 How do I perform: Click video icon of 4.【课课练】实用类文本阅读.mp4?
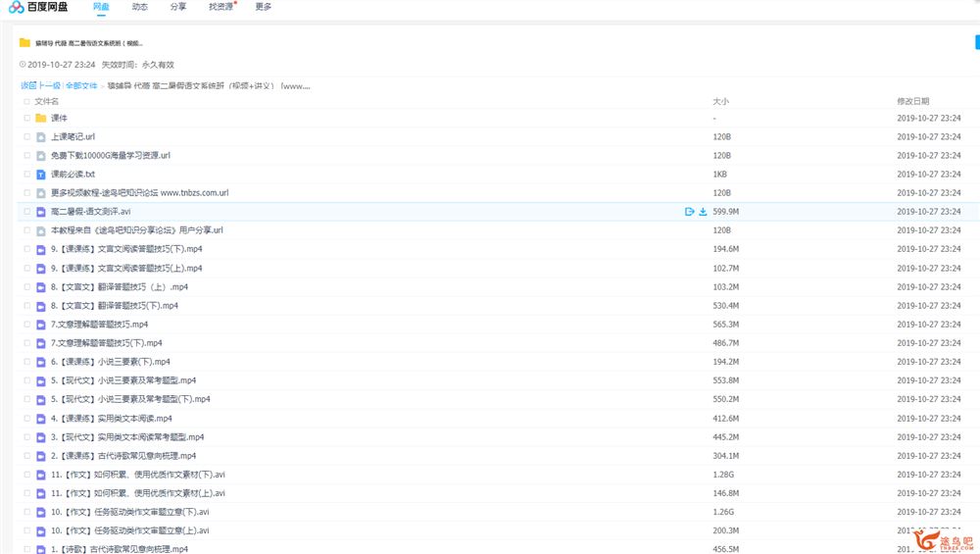coord(40,419)
